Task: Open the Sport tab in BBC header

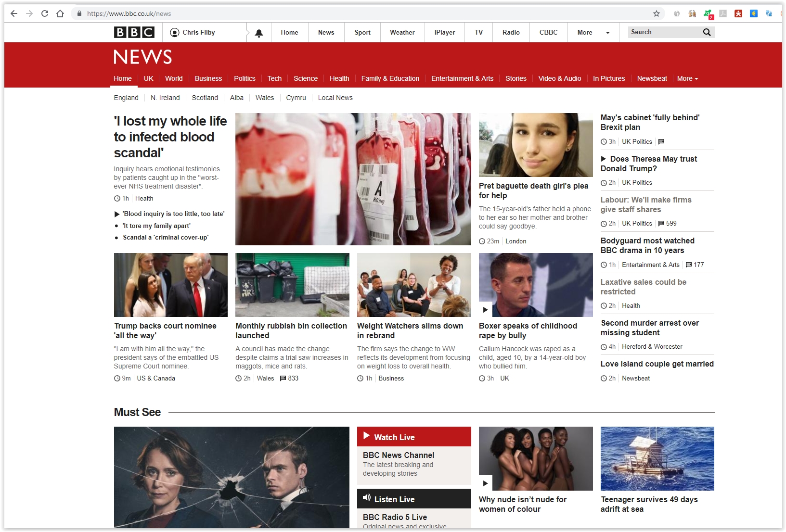Action: pos(362,32)
